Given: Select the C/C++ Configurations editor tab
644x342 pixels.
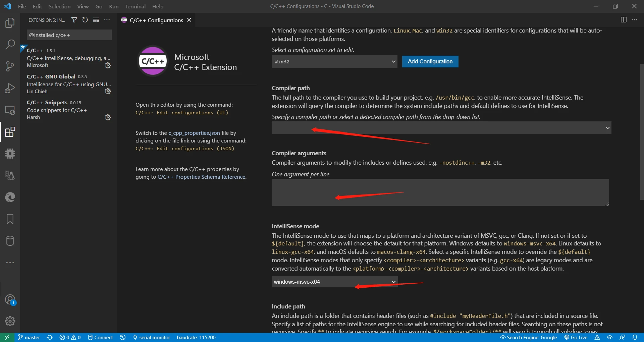Looking at the screenshot, I should (156, 20).
